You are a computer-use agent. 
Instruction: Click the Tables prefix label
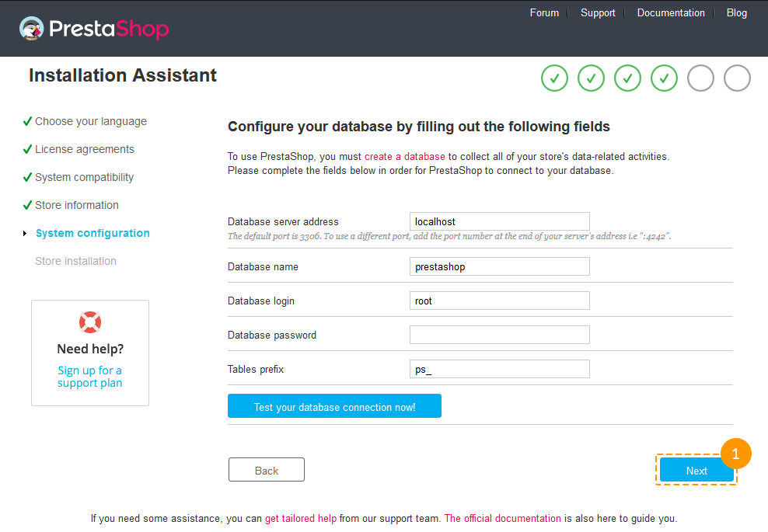[x=256, y=369]
